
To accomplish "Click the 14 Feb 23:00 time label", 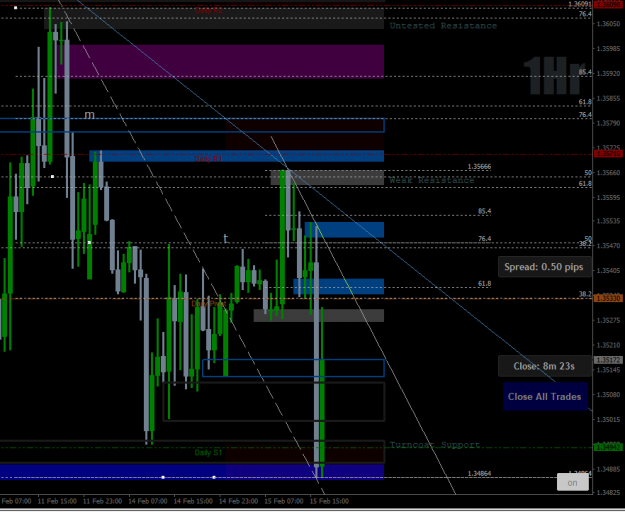I will click(x=239, y=501).
